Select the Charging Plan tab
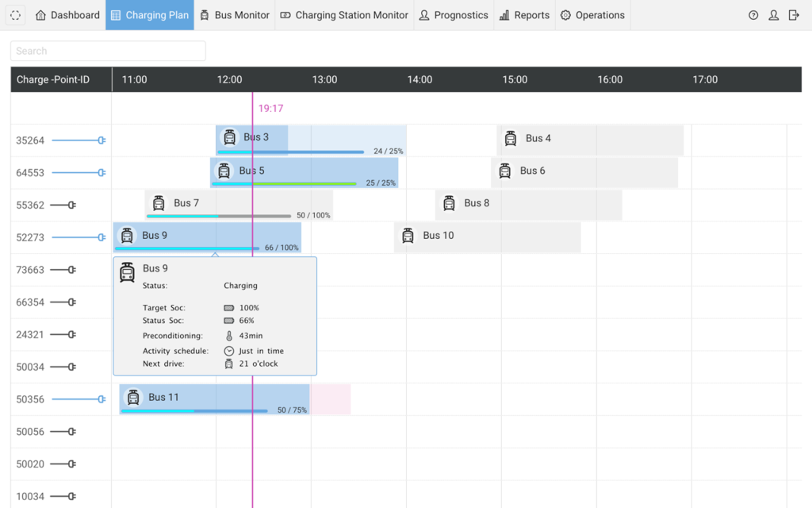812x508 pixels. [x=150, y=15]
